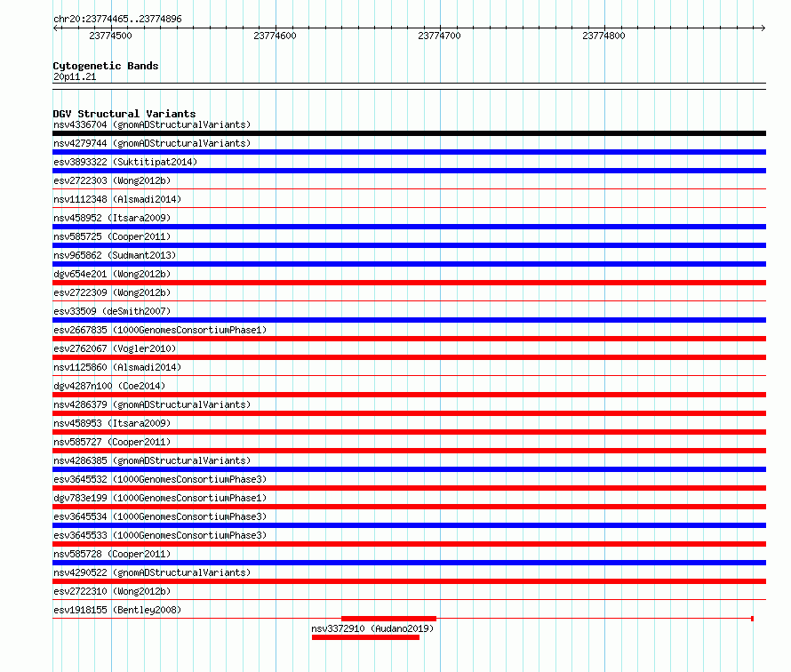Click the nsv4336704 gnomADStructuralVariants label
The height and width of the screenshot is (672, 791).
(152, 124)
